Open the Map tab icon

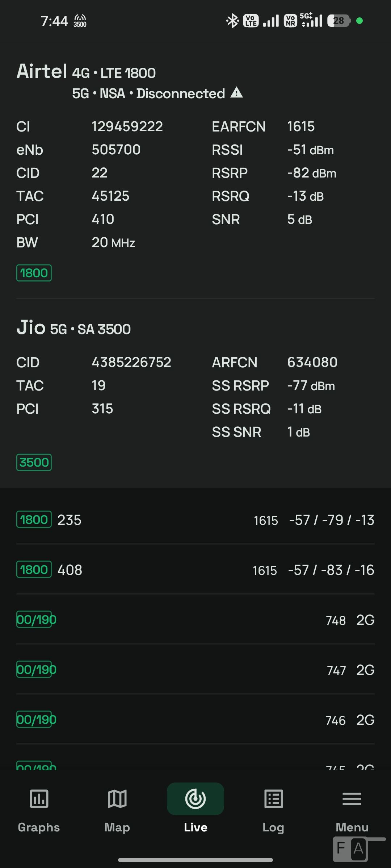tap(117, 798)
